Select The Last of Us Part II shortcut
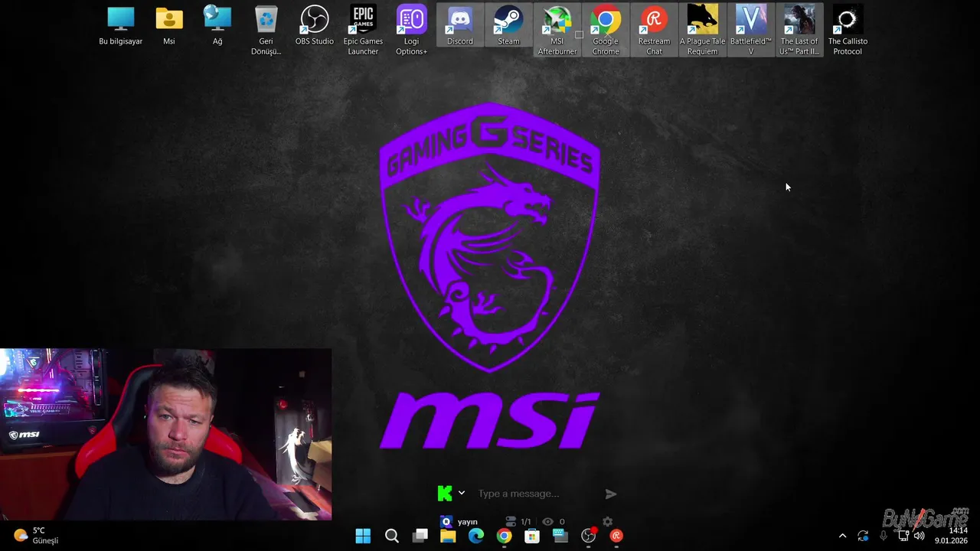 799,31
